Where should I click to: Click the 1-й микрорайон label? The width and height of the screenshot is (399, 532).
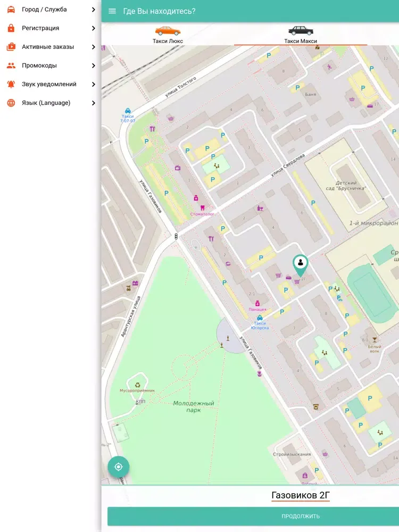[x=373, y=223]
